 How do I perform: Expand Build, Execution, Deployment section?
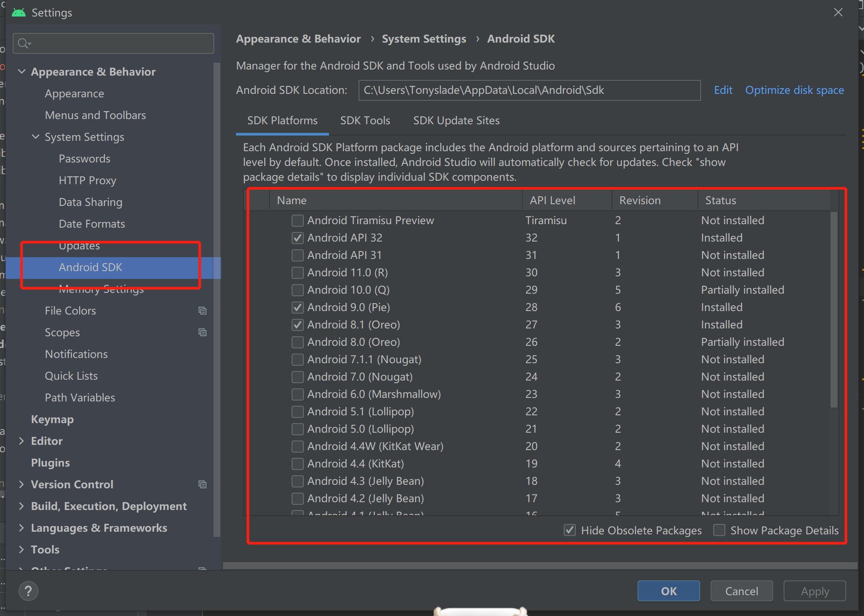[22, 506]
